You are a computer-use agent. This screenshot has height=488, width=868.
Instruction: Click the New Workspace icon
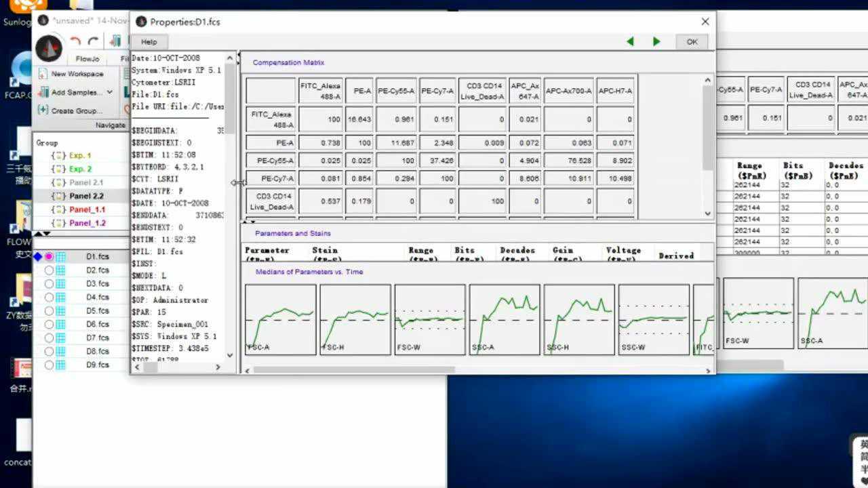43,74
